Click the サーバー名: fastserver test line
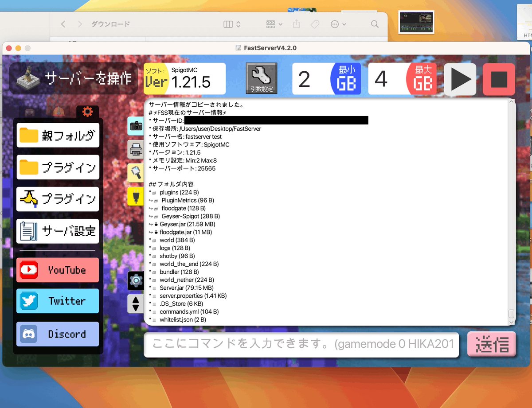This screenshot has height=408, width=532. click(x=185, y=136)
